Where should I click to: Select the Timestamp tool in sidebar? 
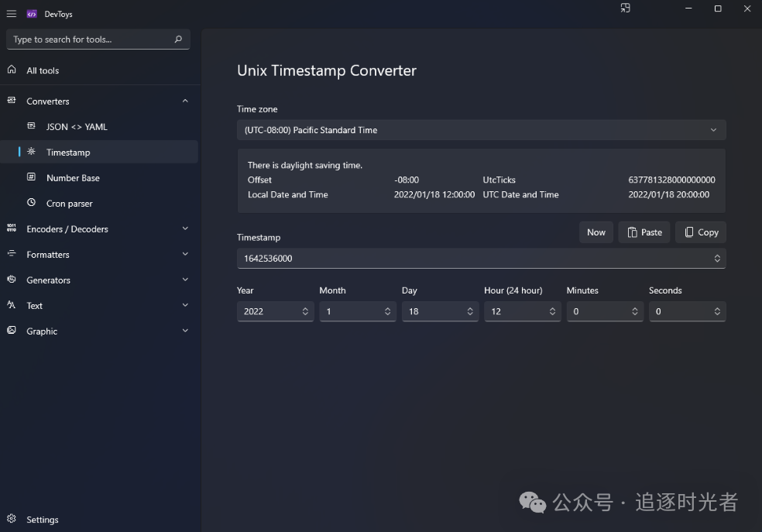coord(68,153)
